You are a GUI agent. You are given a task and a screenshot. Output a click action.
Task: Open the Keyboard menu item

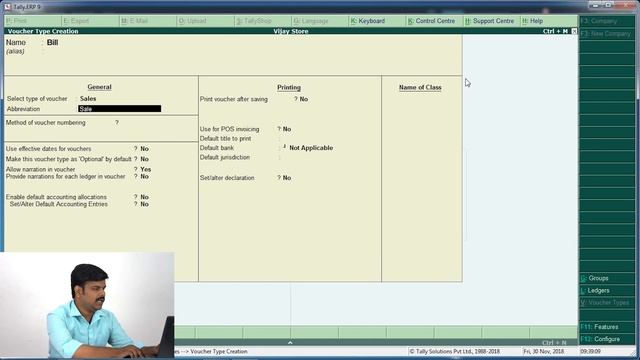(x=378, y=21)
